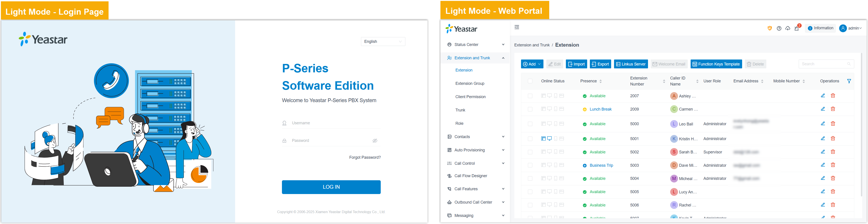
Task: Toggle password visibility eye icon
Action: 375,141
